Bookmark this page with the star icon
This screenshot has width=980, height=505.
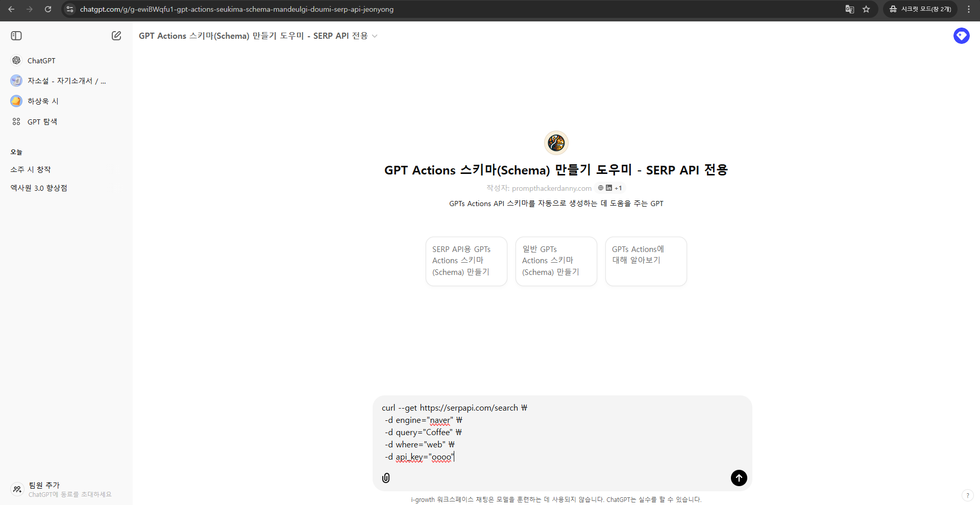point(866,9)
